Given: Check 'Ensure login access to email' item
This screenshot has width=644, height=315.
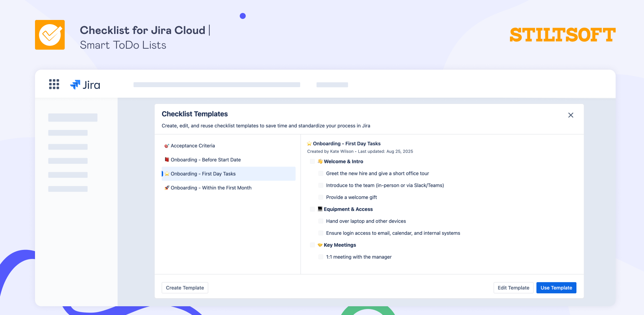Looking at the screenshot, I should pos(321,233).
